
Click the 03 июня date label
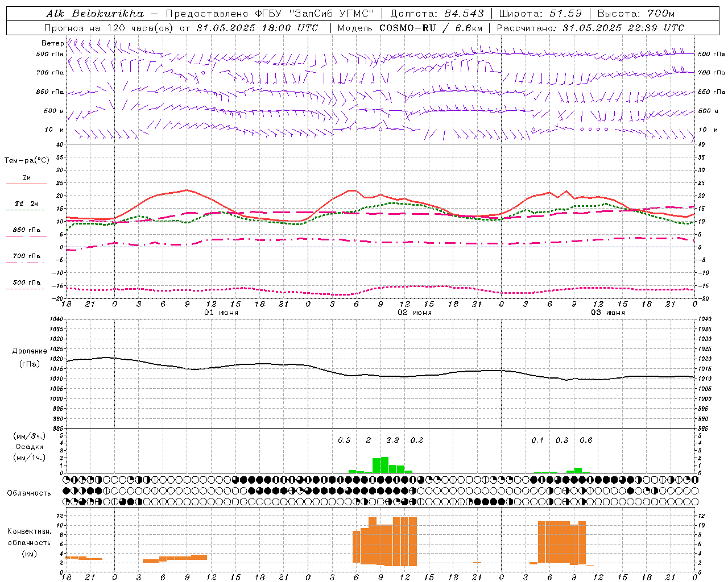(608, 313)
